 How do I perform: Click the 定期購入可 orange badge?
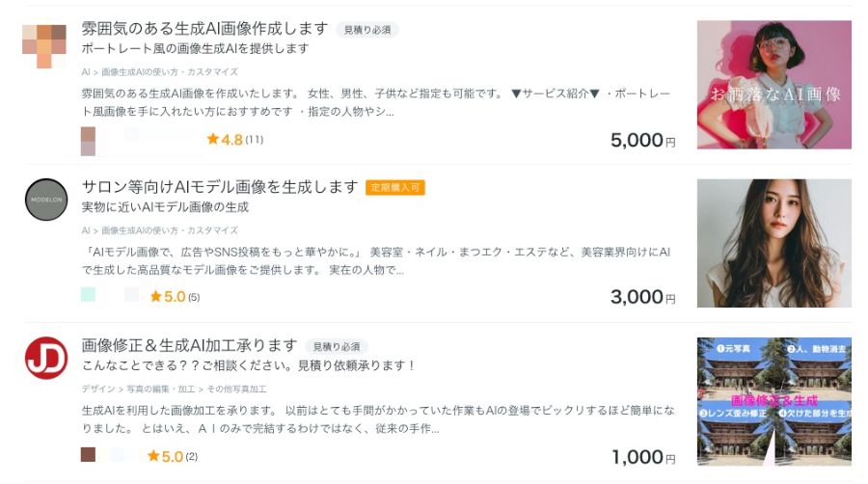point(395,187)
